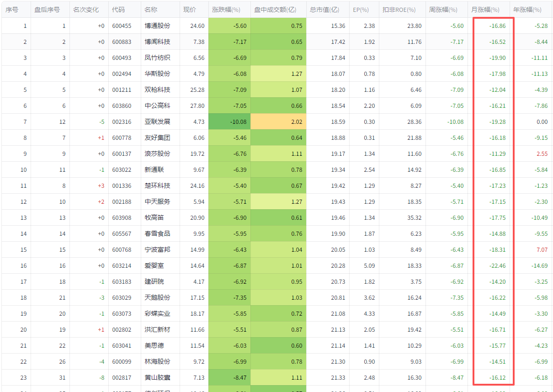This screenshot has height=392, width=553.
Task: Open stock 博通股份 in the name column
Action: pyautogui.click(x=157, y=26)
